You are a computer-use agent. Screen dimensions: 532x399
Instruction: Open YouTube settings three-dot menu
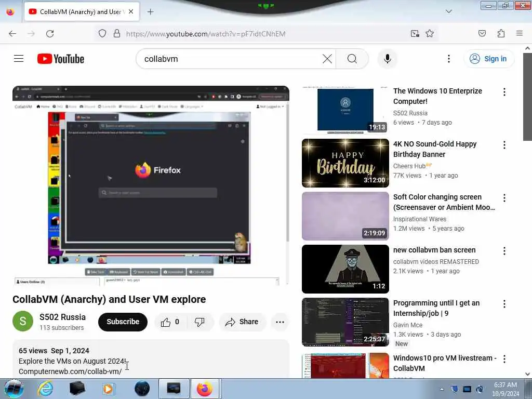coord(448,59)
